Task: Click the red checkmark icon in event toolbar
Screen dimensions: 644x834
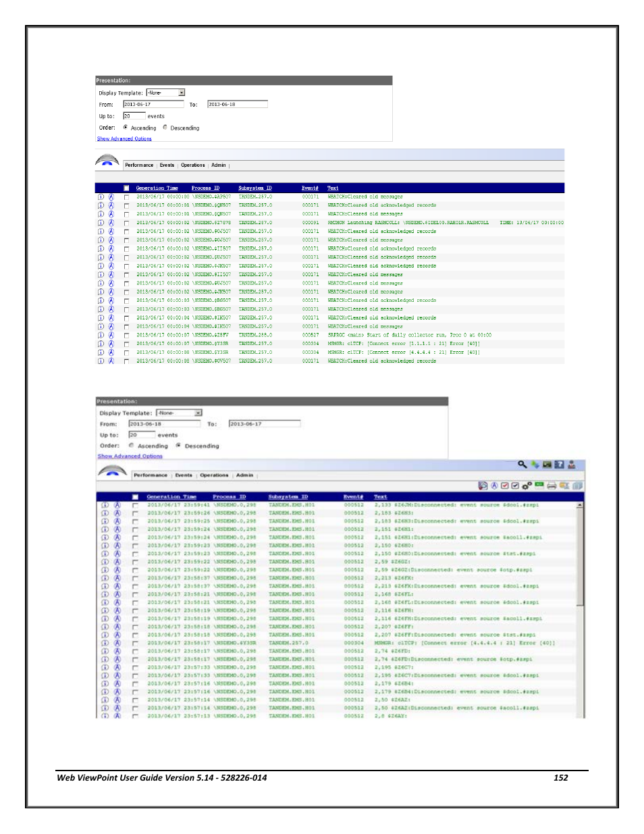Action: click(505, 486)
